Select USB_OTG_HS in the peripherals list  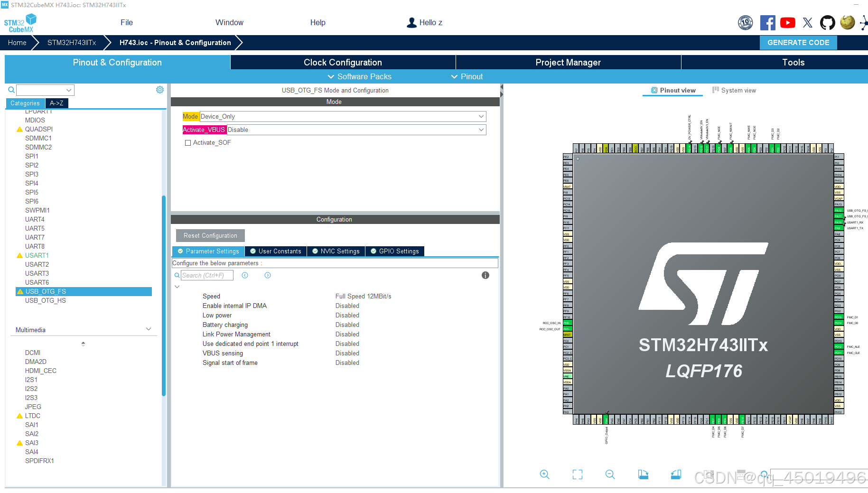pyautogui.click(x=45, y=300)
